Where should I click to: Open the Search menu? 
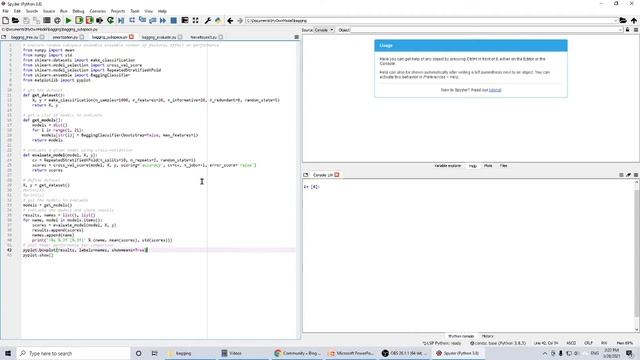click(x=31, y=11)
